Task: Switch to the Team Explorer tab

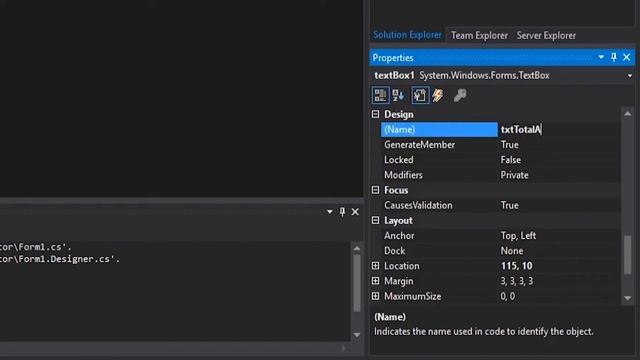Action: tap(479, 36)
